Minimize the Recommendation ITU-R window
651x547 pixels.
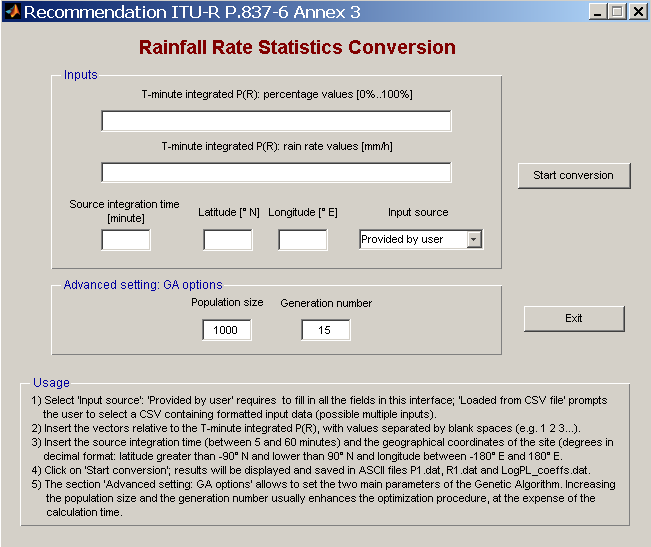pyautogui.click(x=597, y=12)
